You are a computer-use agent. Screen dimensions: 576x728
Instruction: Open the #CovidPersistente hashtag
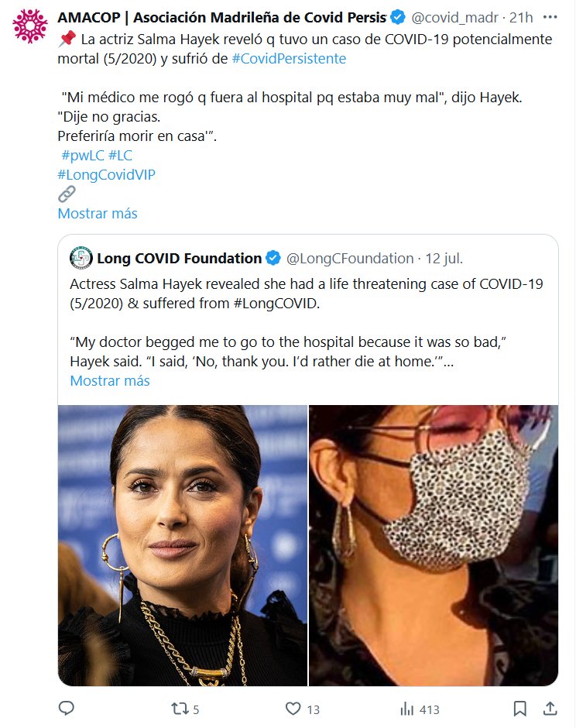[x=289, y=59]
